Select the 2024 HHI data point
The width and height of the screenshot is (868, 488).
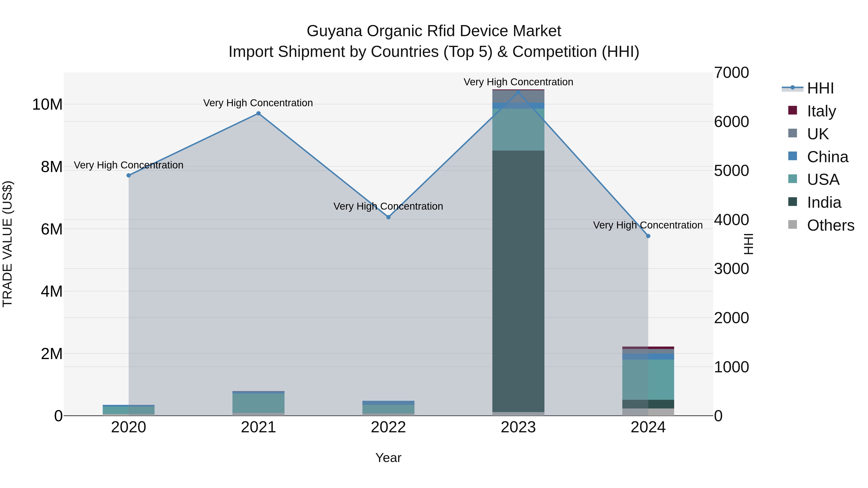(648, 236)
